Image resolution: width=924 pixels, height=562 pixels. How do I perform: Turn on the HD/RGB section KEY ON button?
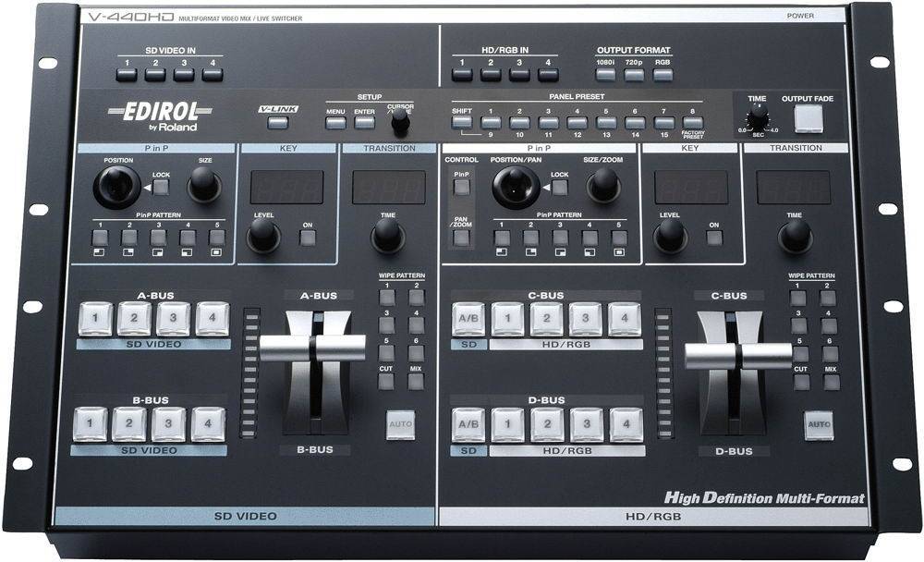tap(714, 238)
